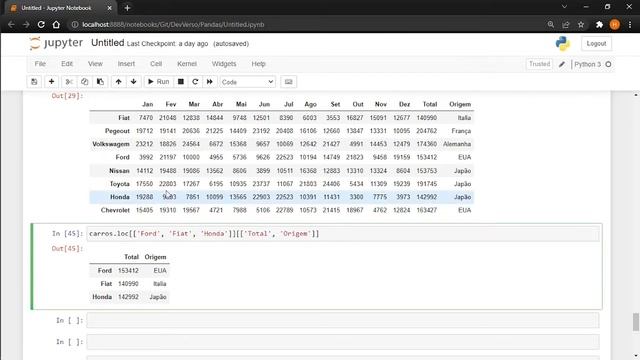This screenshot has width=640, height=360.
Task: Click the pencil edit-mode icon next to Trusted
Action: pyautogui.click(x=562, y=64)
